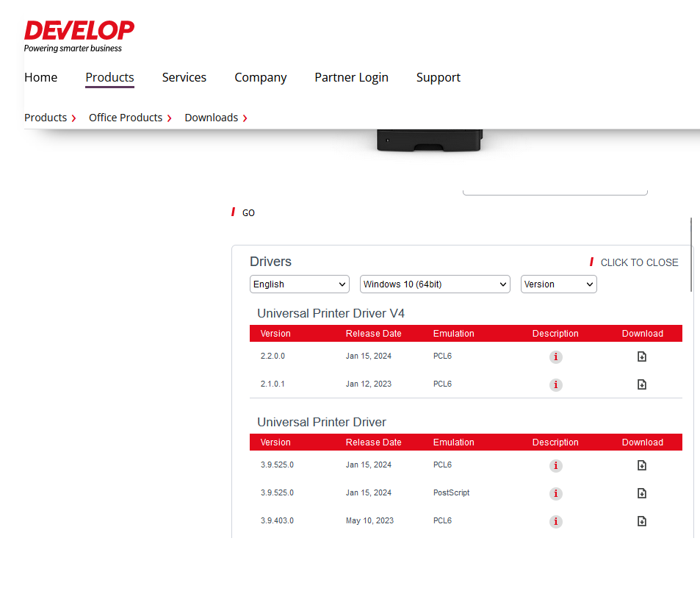Click the Drivers panel heading

[x=270, y=262]
